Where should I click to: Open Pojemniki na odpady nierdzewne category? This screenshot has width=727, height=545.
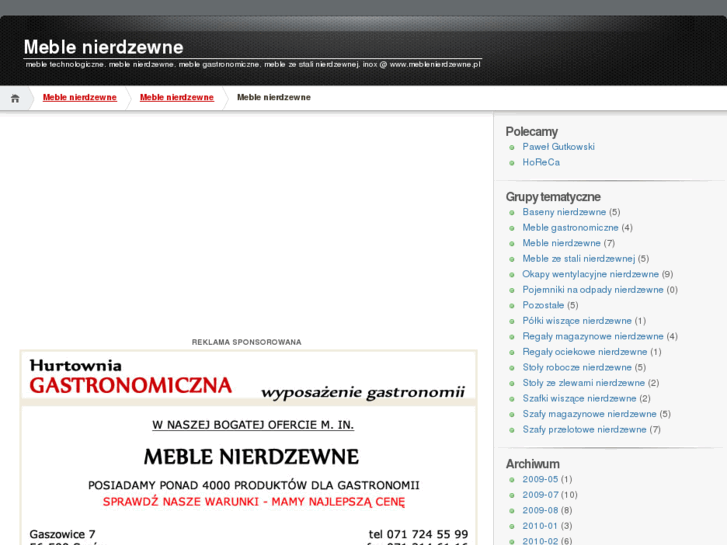593,290
